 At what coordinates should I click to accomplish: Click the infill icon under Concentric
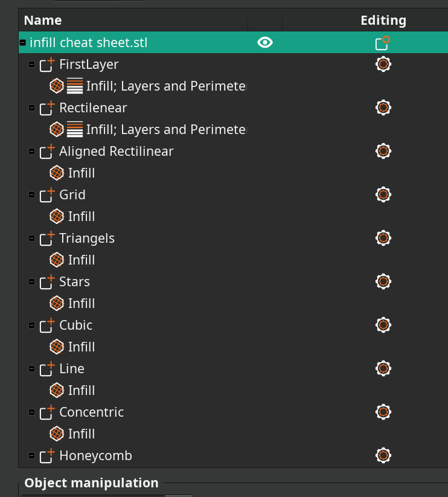click(57, 434)
